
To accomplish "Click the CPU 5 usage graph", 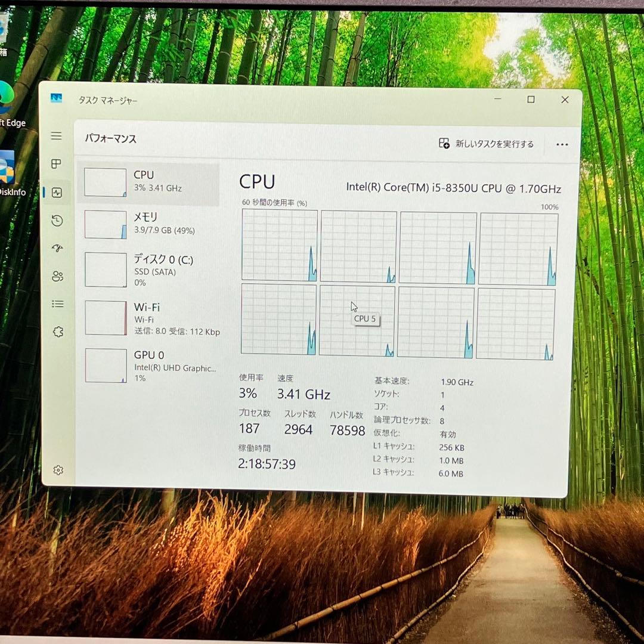I will (x=357, y=319).
